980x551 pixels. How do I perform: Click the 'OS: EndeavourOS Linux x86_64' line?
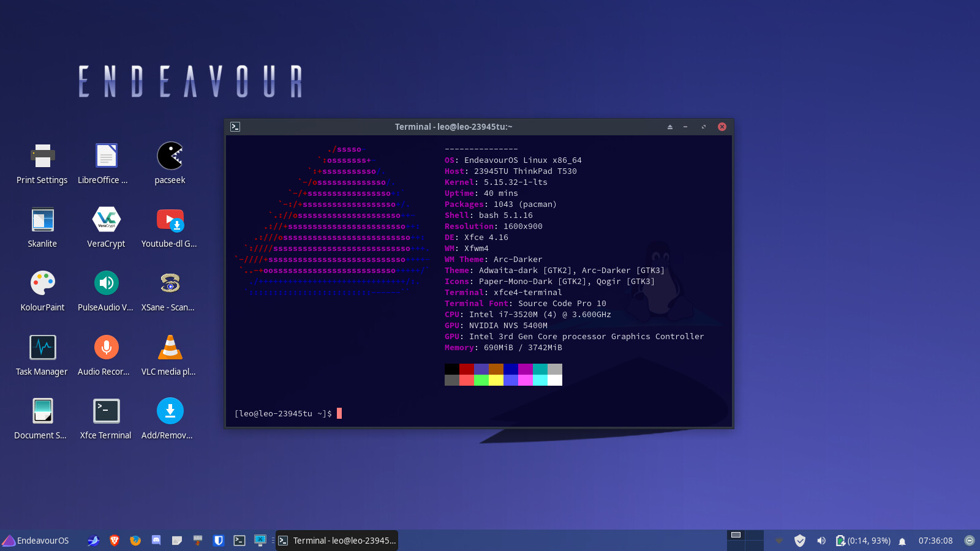pyautogui.click(x=513, y=160)
